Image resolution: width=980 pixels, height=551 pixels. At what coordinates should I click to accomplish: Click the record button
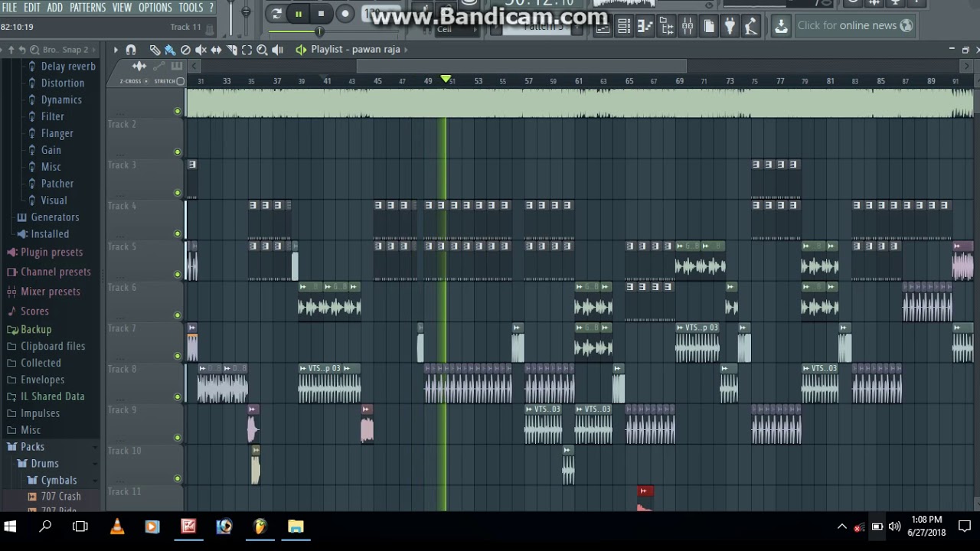[x=345, y=13]
